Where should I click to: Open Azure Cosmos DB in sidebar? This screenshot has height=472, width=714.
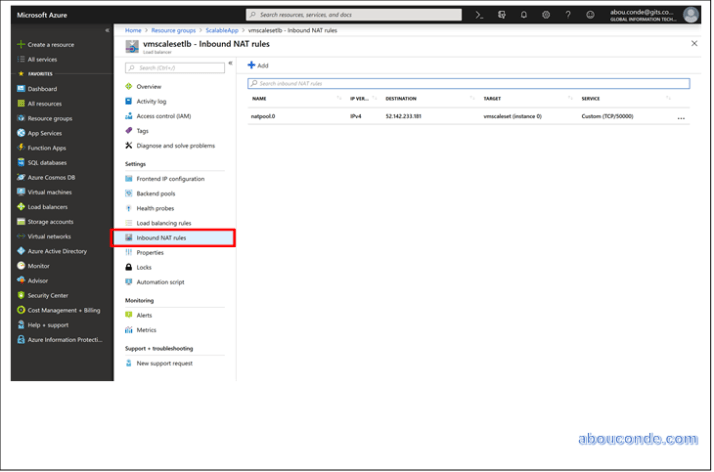[x=51, y=177]
